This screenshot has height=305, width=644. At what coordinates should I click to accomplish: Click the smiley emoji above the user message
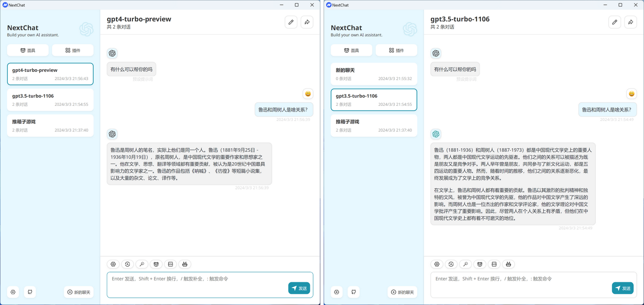tap(308, 94)
